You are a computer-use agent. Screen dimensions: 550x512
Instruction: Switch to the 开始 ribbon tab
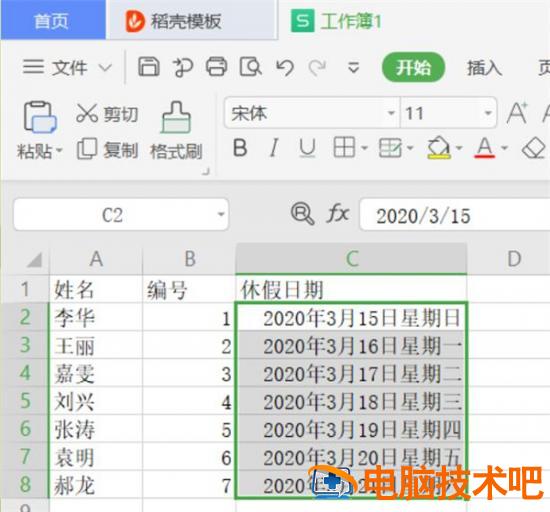(x=413, y=67)
